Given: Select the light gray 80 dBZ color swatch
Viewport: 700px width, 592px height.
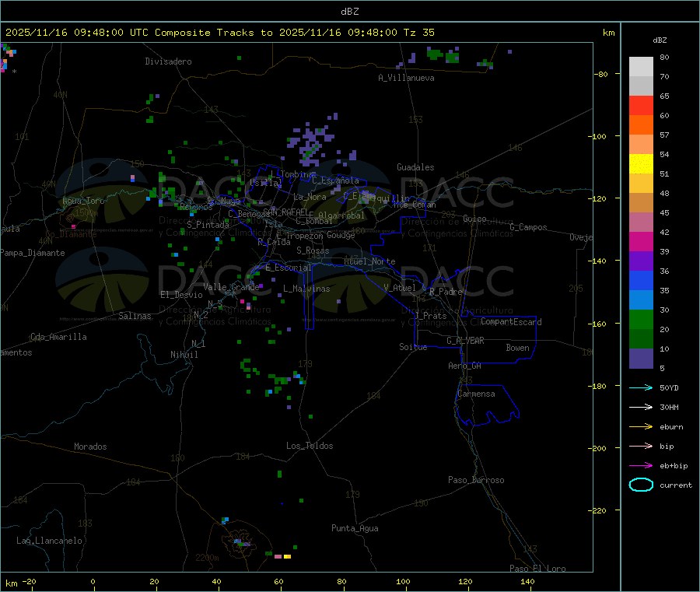Looking at the screenshot, I should [641, 67].
